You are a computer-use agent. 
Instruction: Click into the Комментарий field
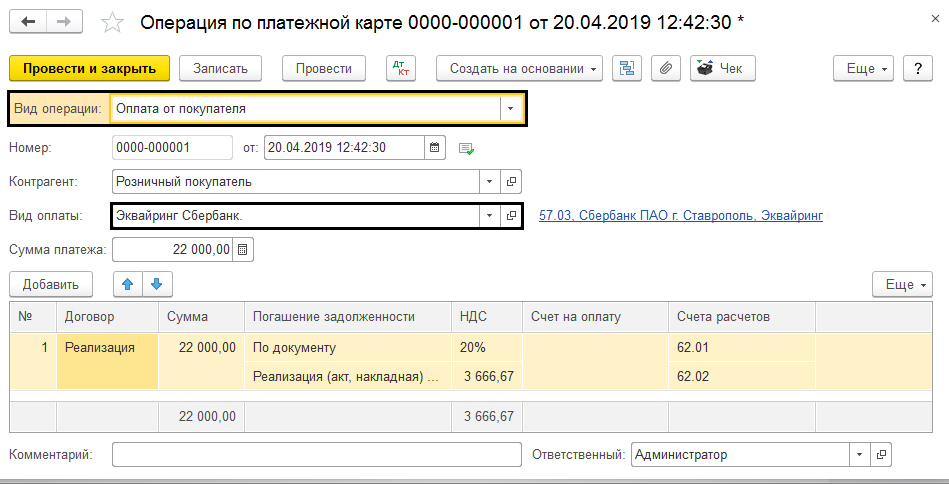point(317,454)
